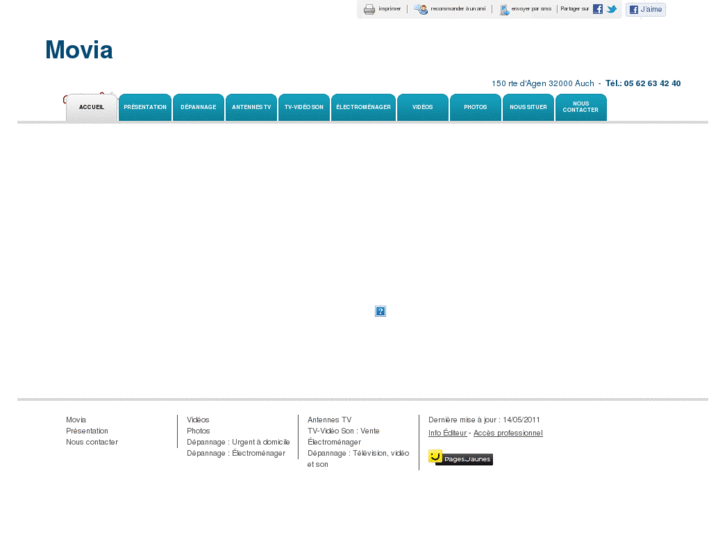Open the Vidéos footer link
Viewport: 727px width, 545px height.
pos(198,420)
